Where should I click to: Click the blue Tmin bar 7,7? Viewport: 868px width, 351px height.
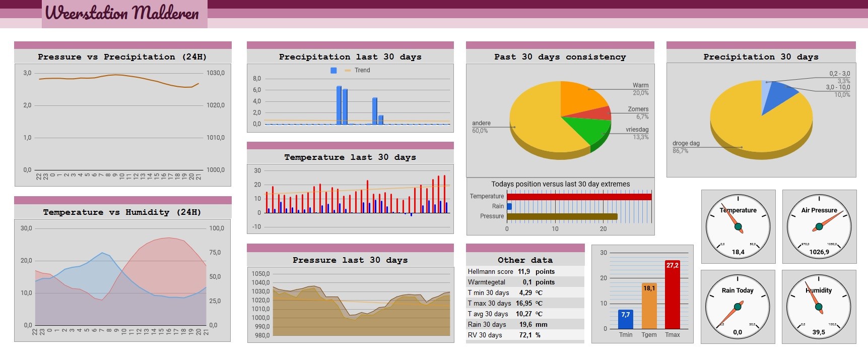tap(626, 319)
